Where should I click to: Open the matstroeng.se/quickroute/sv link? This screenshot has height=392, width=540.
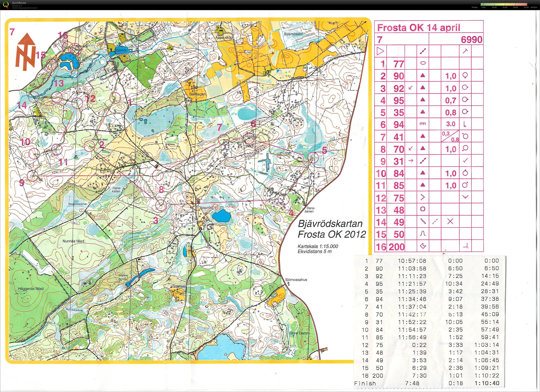coord(25,8)
